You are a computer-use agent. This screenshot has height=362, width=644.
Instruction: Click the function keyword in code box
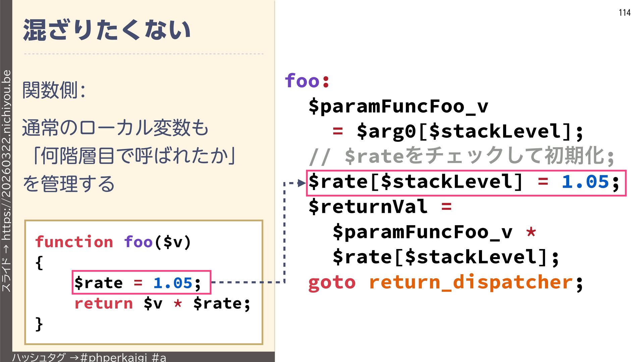point(74,242)
